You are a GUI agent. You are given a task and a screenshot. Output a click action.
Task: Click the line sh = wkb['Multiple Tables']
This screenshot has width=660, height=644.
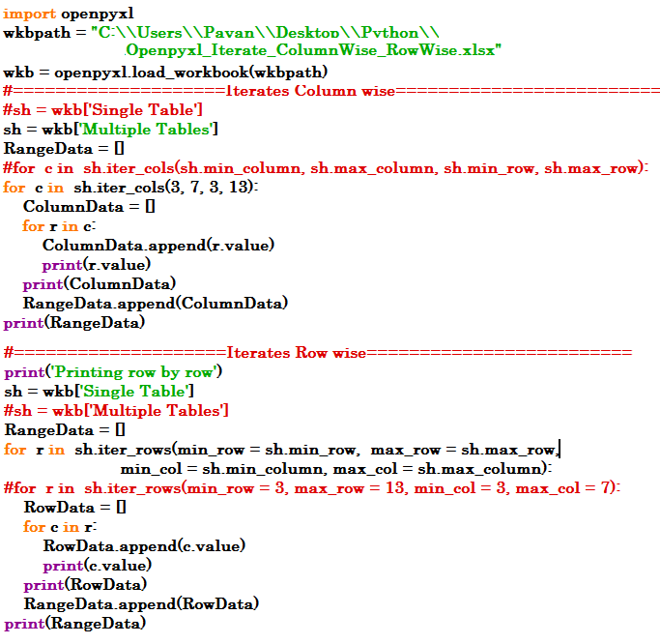pos(111,130)
